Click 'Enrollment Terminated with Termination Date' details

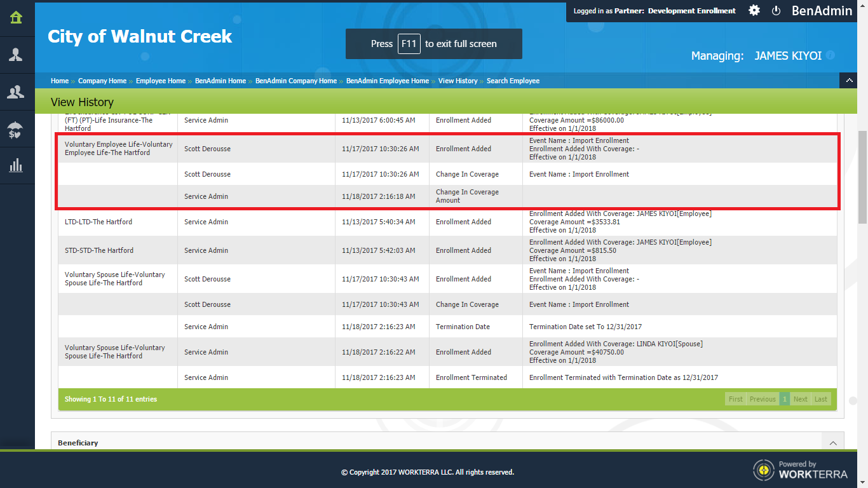(623, 377)
